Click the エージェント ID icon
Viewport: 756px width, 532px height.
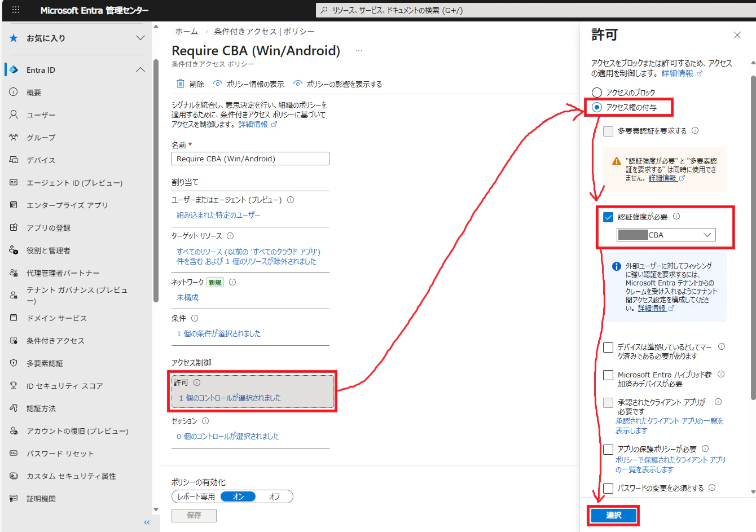(14, 182)
